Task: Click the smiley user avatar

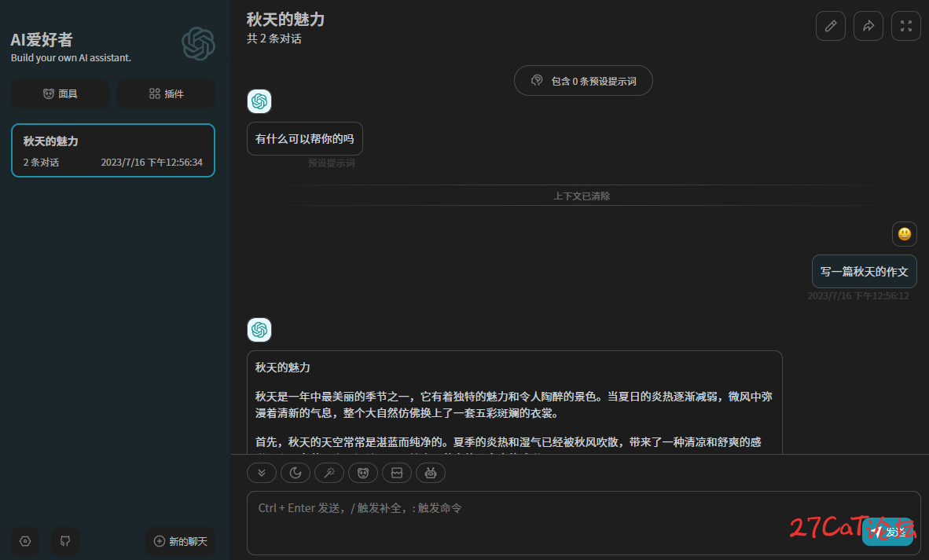Action: click(905, 234)
